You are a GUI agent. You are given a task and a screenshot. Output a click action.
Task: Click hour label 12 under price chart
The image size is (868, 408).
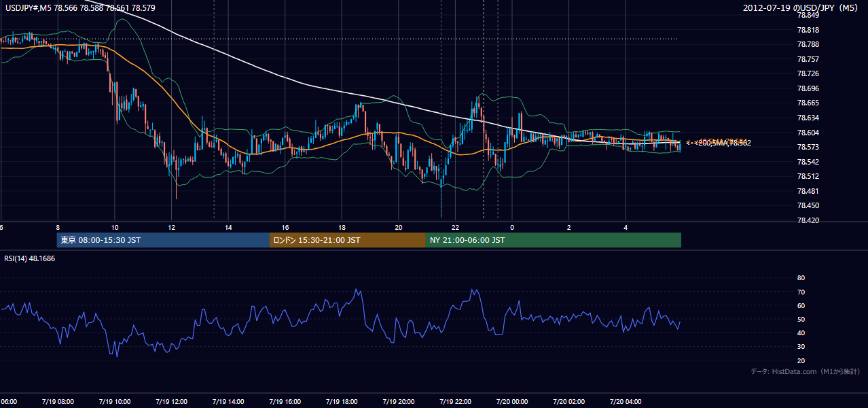[172, 227]
